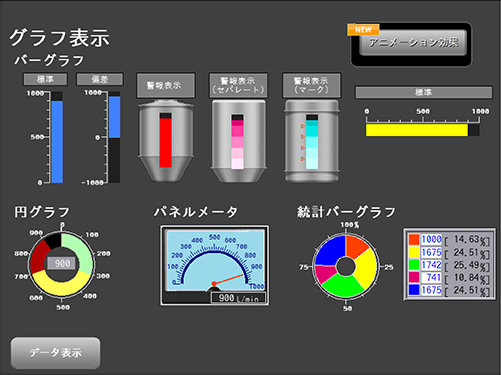The width and height of the screenshot is (501, 375).
Task: Click the 統計バーグラフ section heading
Action: click(346, 212)
